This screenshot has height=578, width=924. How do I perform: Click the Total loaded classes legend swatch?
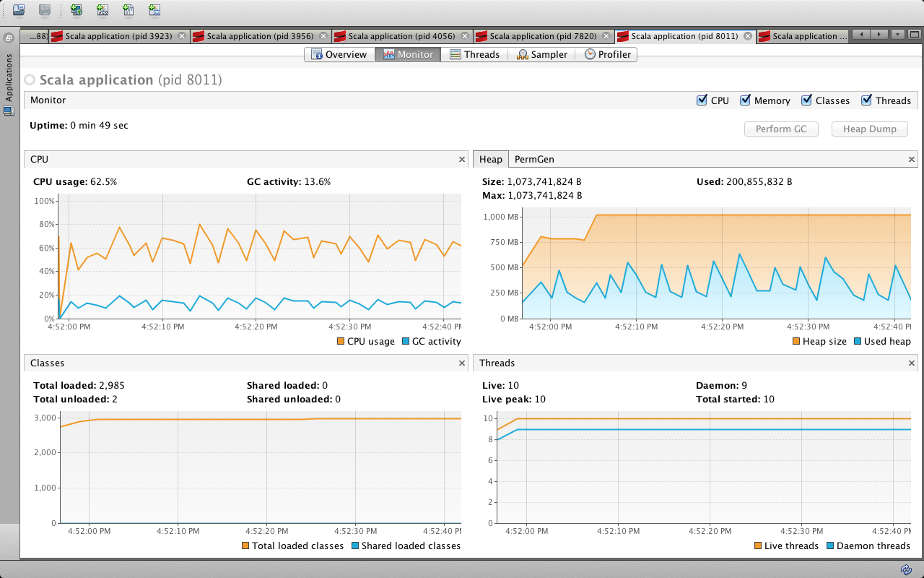coord(245,545)
